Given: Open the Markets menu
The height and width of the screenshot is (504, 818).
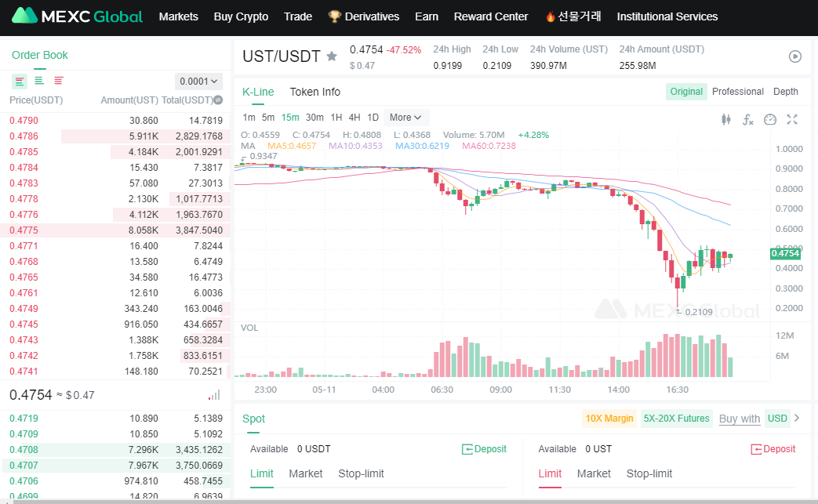Looking at the screenshot, I should 178,16.
